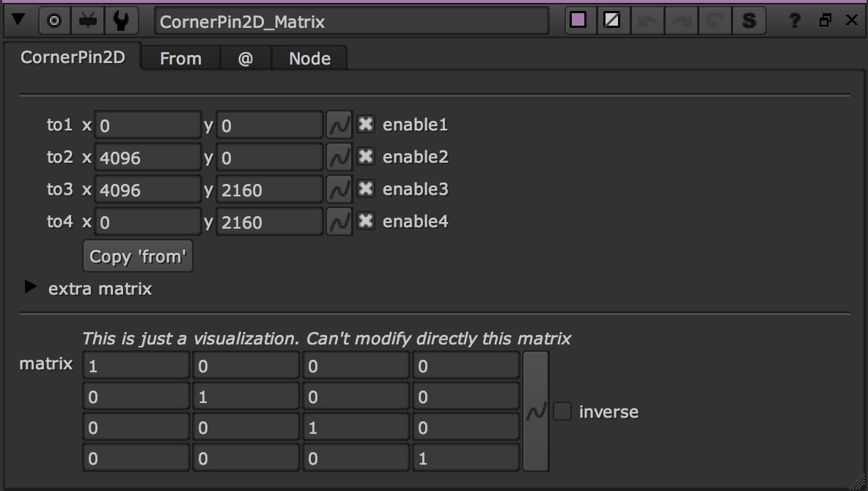Switch to the From tab
The image size is (868, 491).
180,59
